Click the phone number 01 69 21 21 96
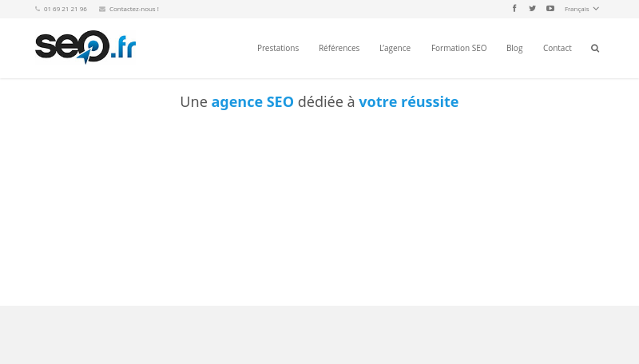Viewport: 639px width, 364px height. 65,9
